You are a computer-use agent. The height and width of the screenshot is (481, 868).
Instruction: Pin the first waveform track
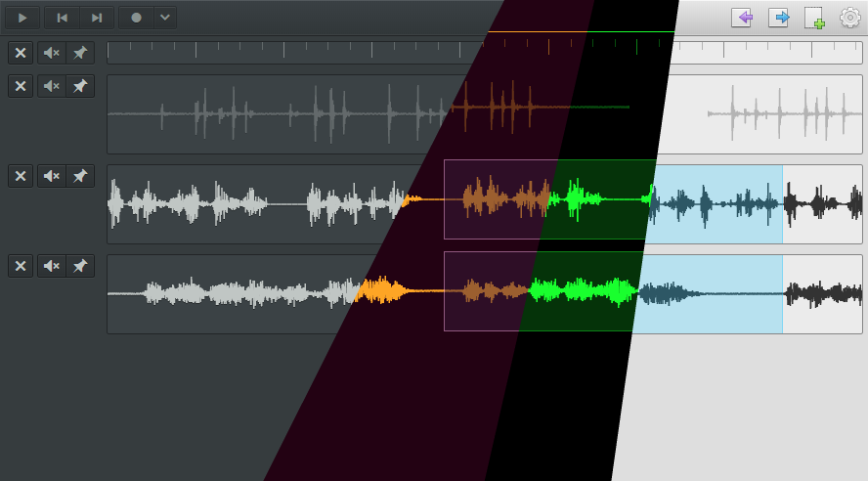80,86
